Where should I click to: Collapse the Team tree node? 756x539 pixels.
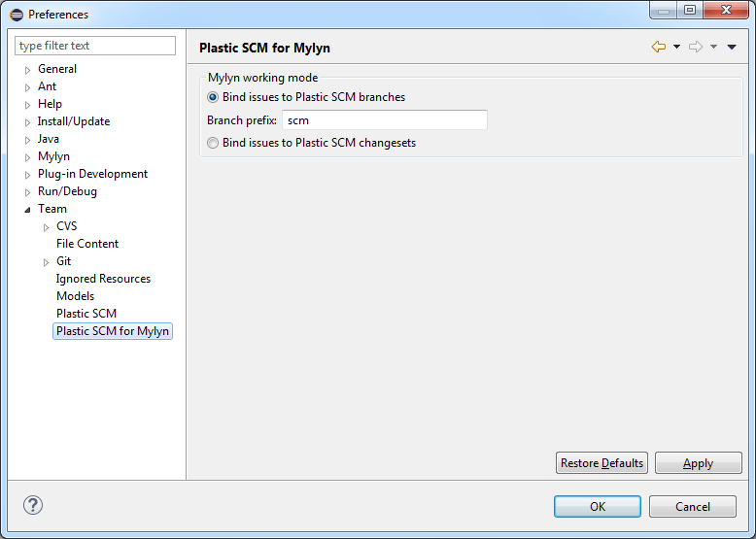pyautogui.click(x=27, y=210)
